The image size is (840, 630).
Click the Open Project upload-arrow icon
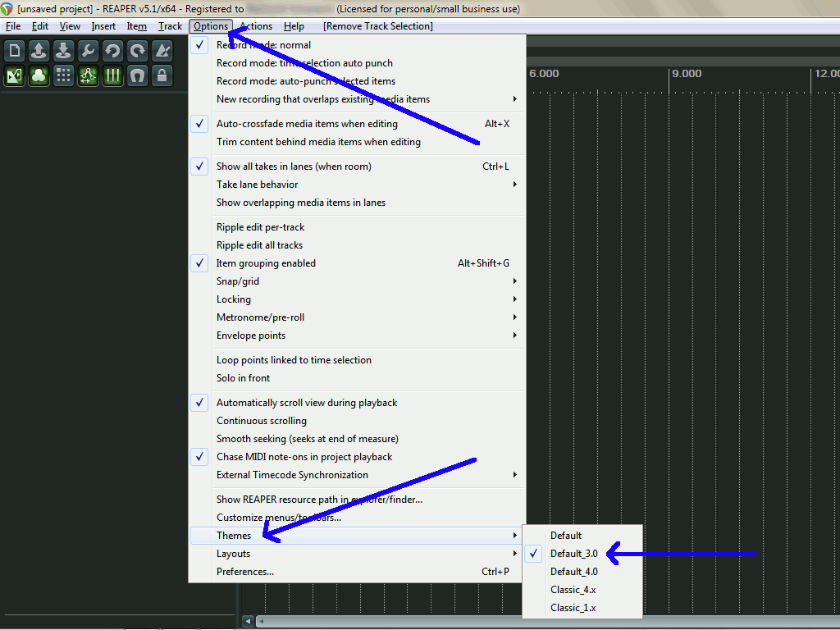point(39,51)
